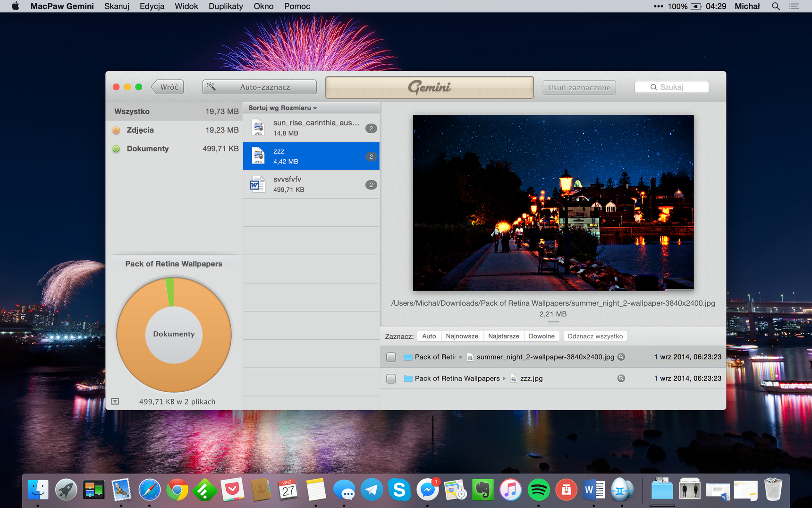Open the MacPaw Gemini application menu
The height and width of the screenshot is (508, 812).
pyautogui.click(x=62, y=6)
